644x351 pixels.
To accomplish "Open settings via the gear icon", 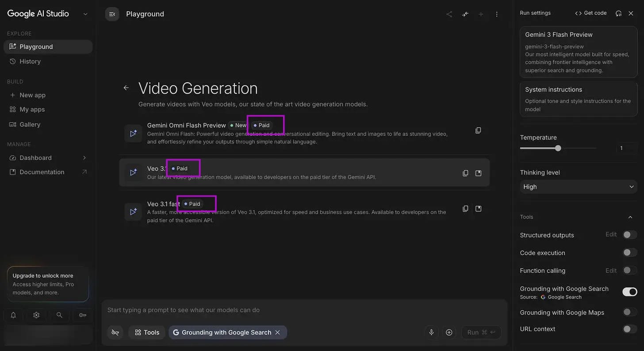I will 36,315.
